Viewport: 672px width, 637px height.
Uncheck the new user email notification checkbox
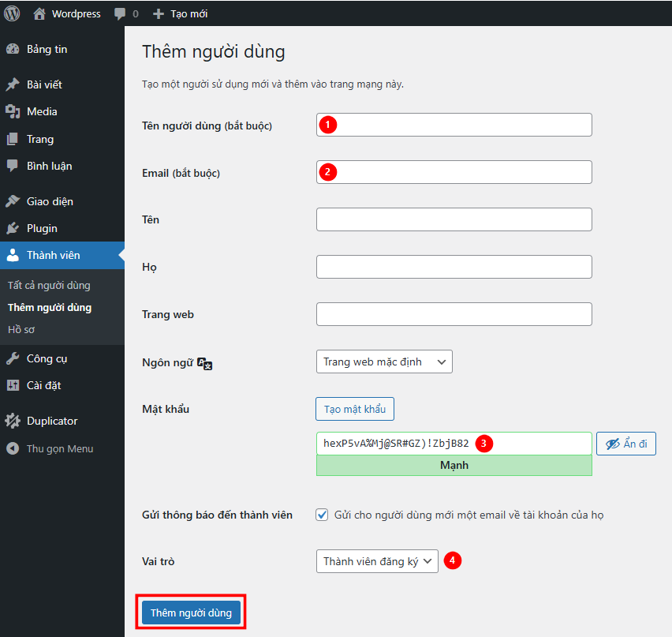(x=322, y=514)
